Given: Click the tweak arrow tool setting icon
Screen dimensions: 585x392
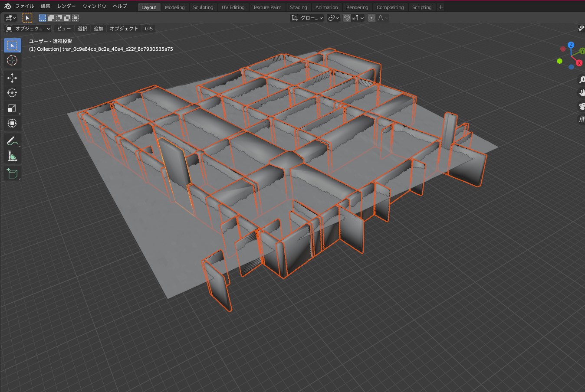Looking at the screenshot, I should pyautogui.click(x=27, y=18).
